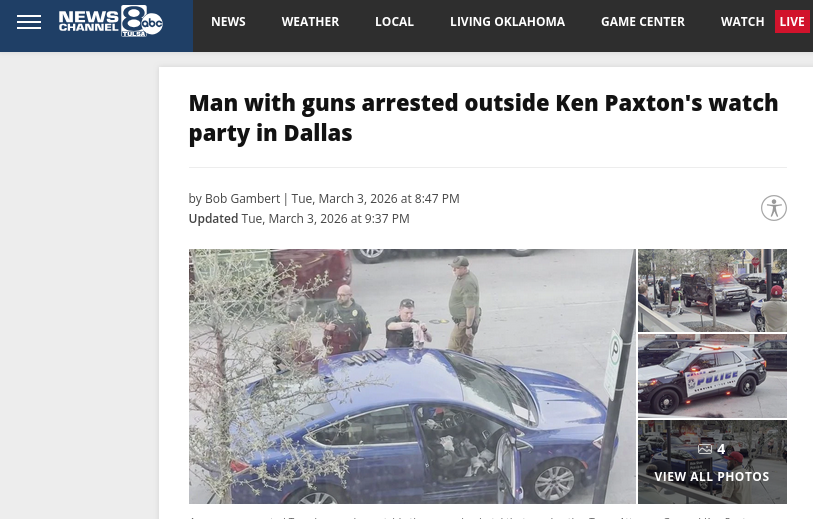813x519 pixels.
Task: Open the Weather menu
Action: pyautogui.click(x=310, y=22)
